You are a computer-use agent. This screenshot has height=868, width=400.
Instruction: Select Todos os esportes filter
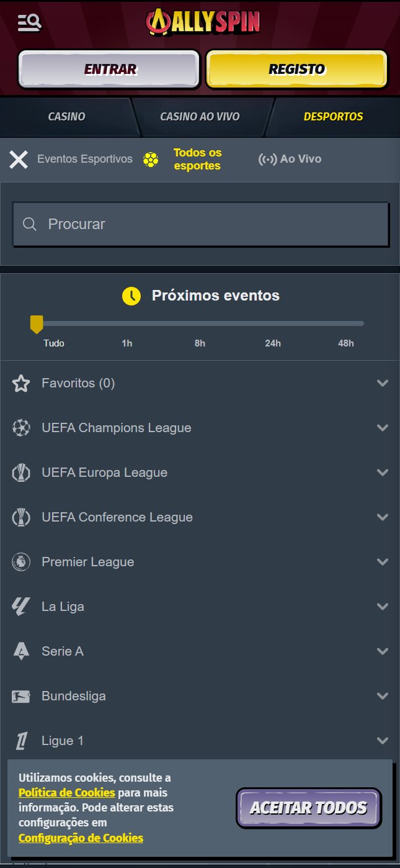(x=197, y=159)
